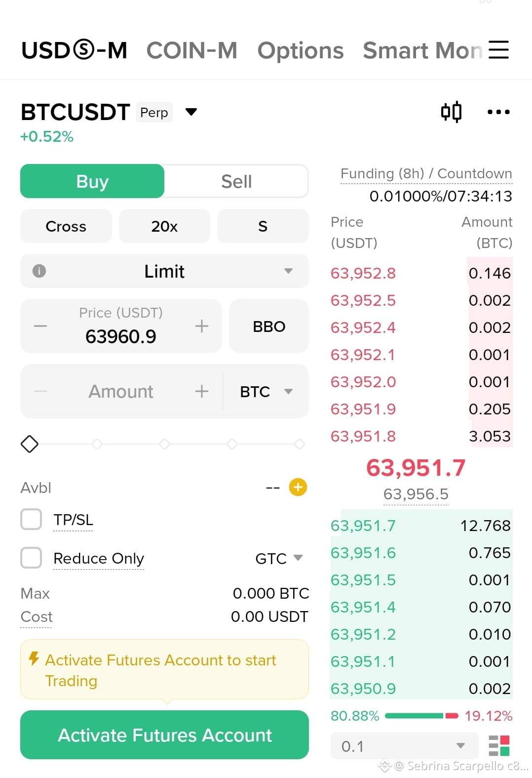Increase amount with plus icon
This screenshot has height=778, width=532.
coord(201,391)
